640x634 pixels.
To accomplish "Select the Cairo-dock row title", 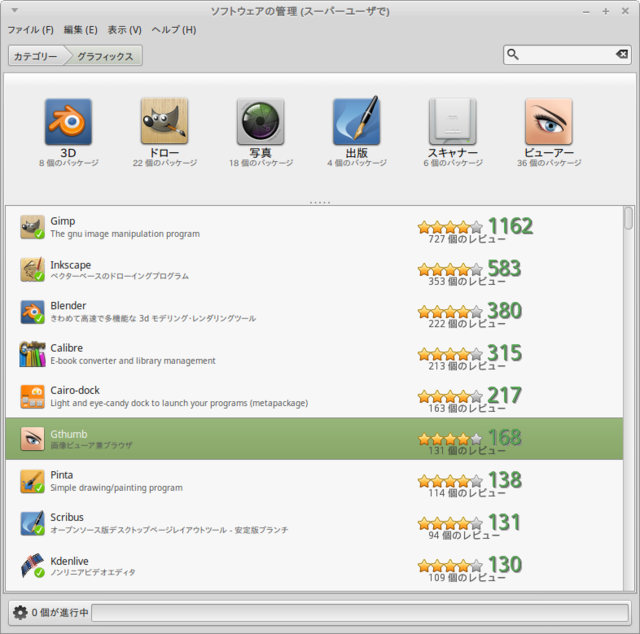I will tap(75, 390).
